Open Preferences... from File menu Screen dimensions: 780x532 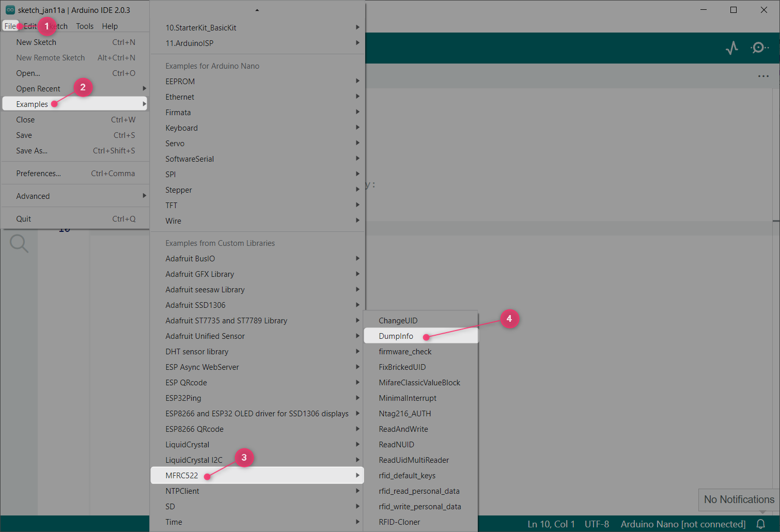click(75, 174)
